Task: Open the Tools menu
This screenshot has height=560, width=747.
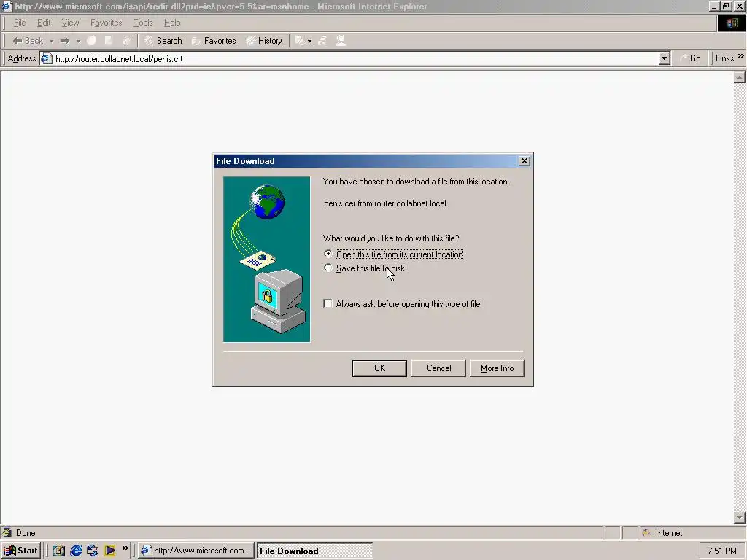Action: click(143, 23)
